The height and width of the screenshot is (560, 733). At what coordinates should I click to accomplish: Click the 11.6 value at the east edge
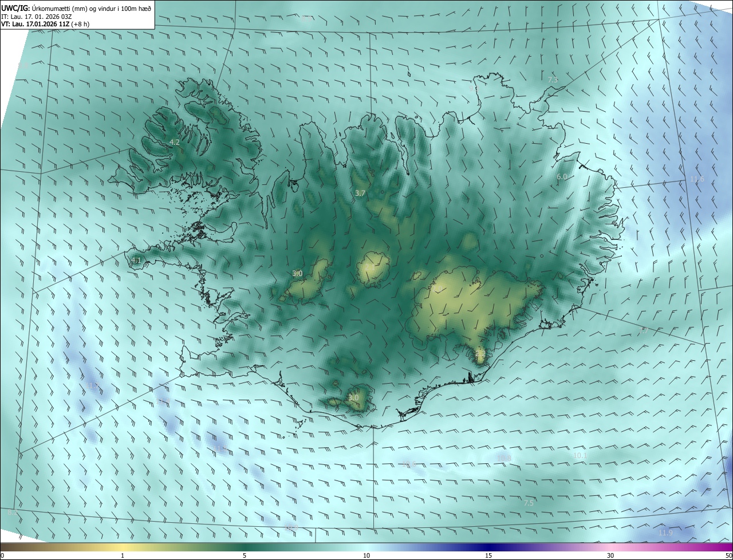pyautogui.click(x=697, y=179)
